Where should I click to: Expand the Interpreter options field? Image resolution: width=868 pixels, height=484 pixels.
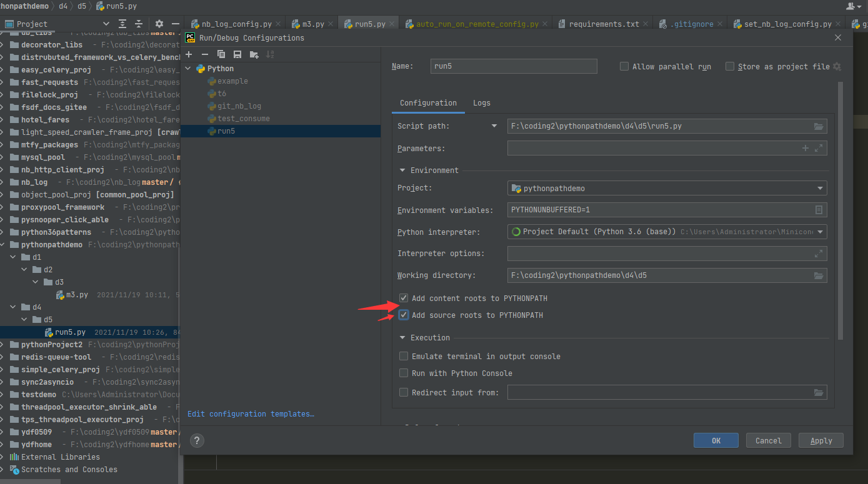(x=819, y=254)
